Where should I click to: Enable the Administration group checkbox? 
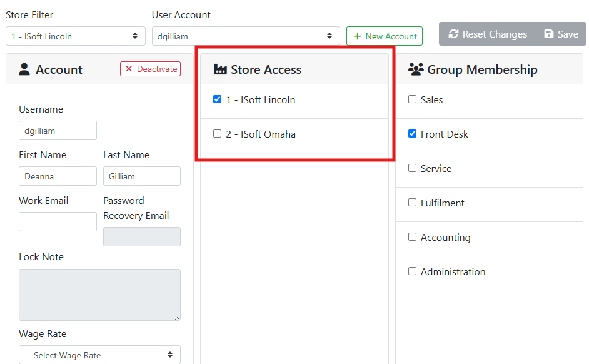[x=413, y=271]
